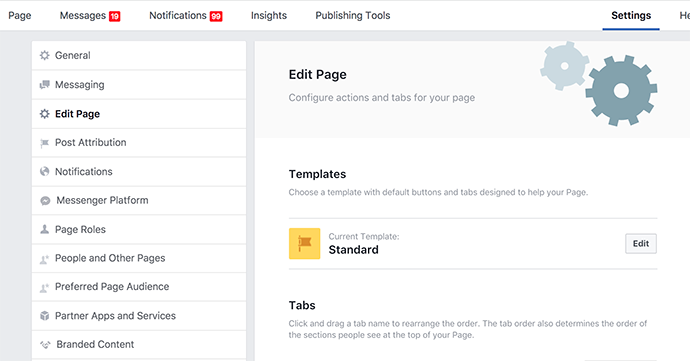Click the person-star icon beside People and Other Pages

pyautogui.click(x=44, y=259)
